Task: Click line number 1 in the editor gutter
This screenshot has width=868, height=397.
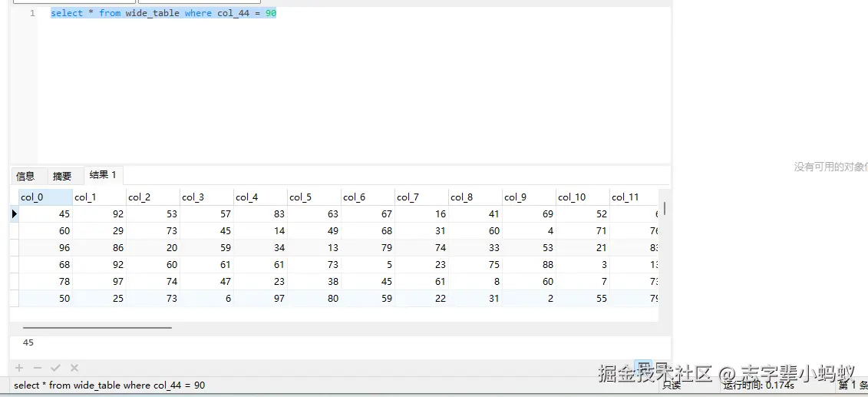Action: [33, 13]
